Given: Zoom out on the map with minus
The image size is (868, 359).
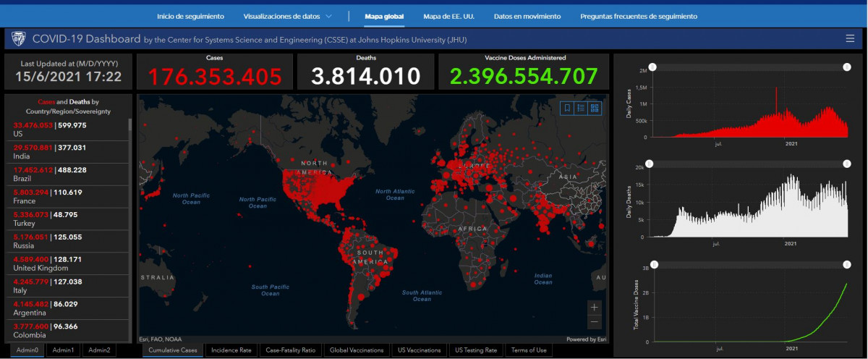Looking at the screenshot, I should click(594, 321).
